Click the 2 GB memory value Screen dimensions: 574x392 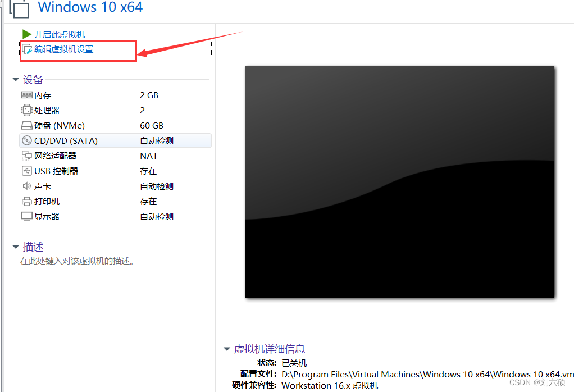149,95
